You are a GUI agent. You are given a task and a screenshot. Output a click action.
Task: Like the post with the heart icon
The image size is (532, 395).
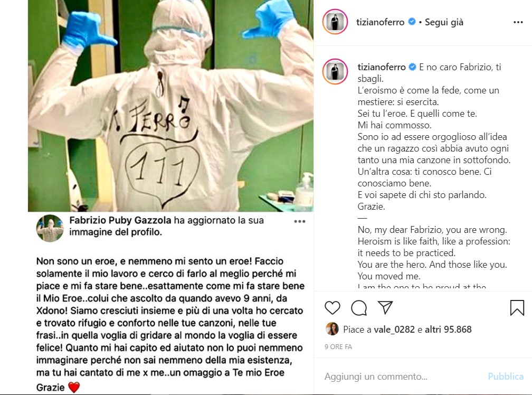point(332,308)
